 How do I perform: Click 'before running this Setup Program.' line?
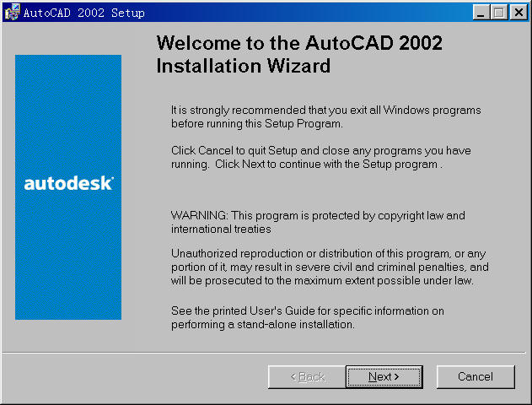(x=257, y=123)
